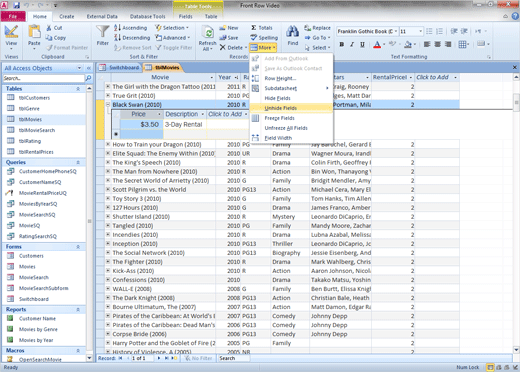Open Subdatasheet submenu
The width and height of the screenshot is (520, 372).
[291, 88]
